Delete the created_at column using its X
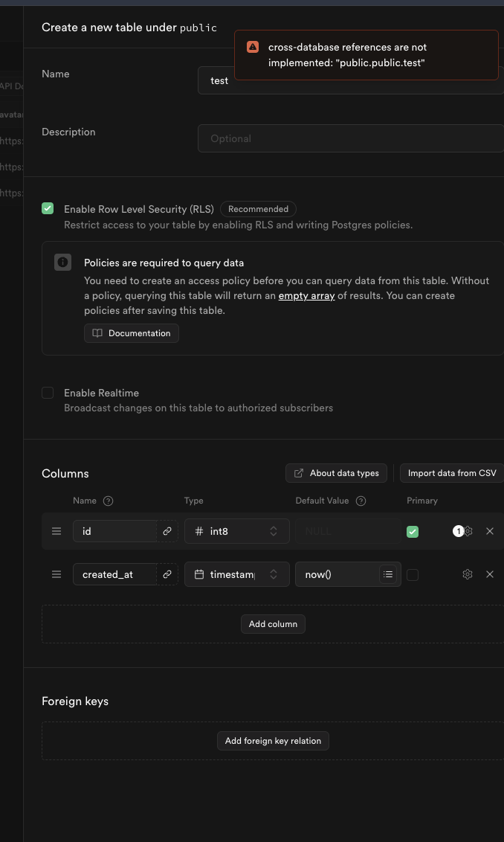The height and width of the screenshot is (842, 504). [x=490, y=574]
